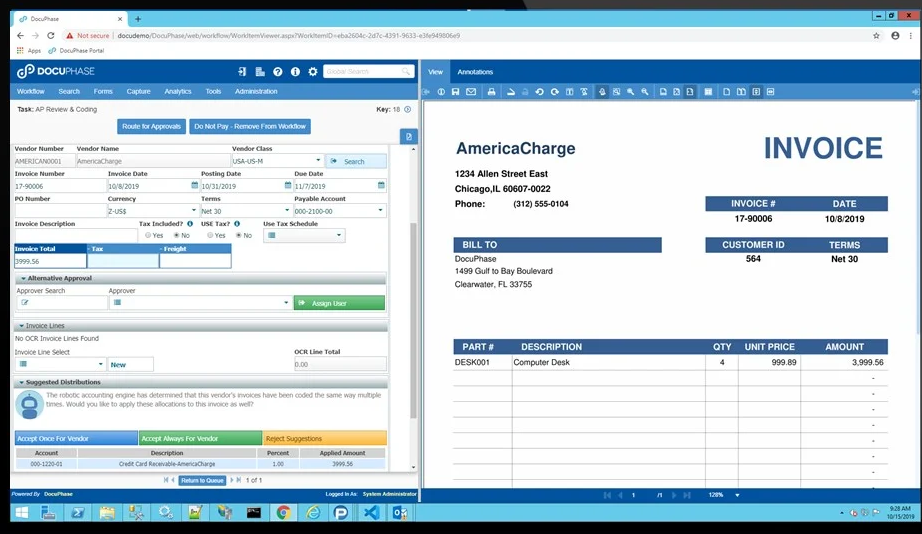
Task: Open the Vendor Class dropdown
Action: tap(318, 161)
